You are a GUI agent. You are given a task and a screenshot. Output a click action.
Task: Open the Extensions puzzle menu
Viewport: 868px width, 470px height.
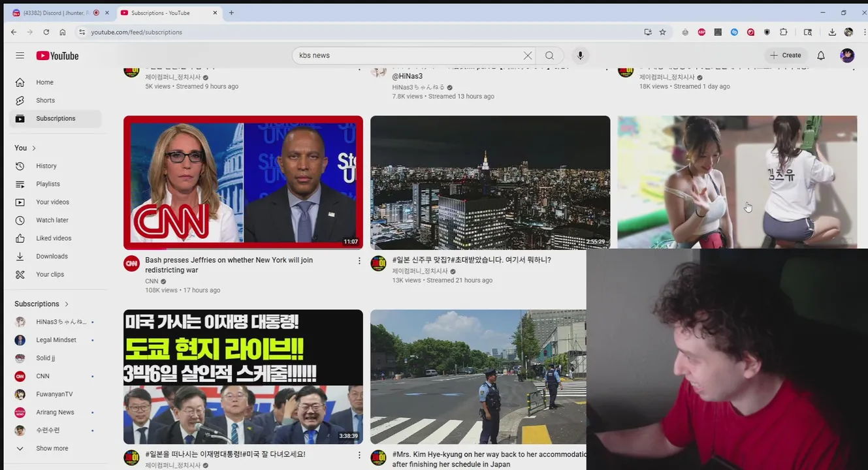point(784,32)
